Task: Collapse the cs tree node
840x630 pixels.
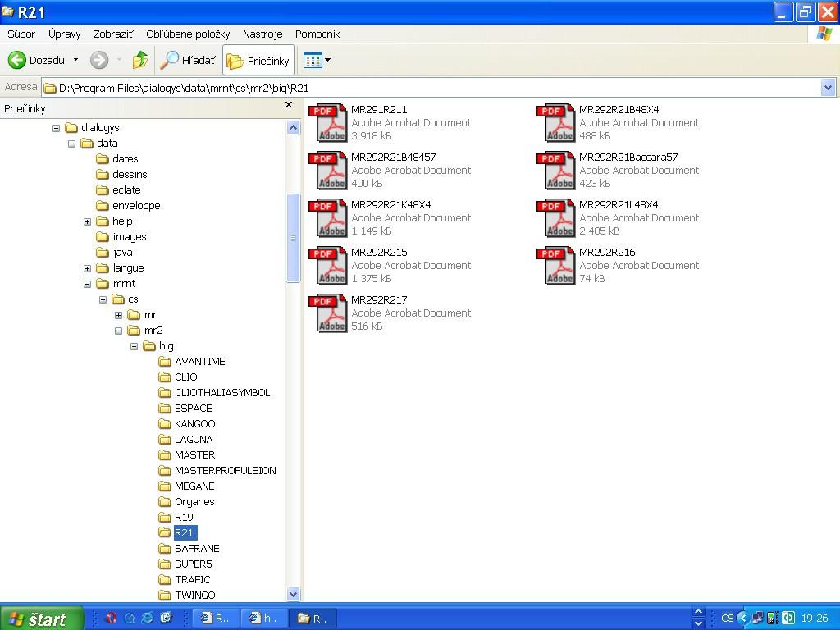Action: click(x=103, y=299)
